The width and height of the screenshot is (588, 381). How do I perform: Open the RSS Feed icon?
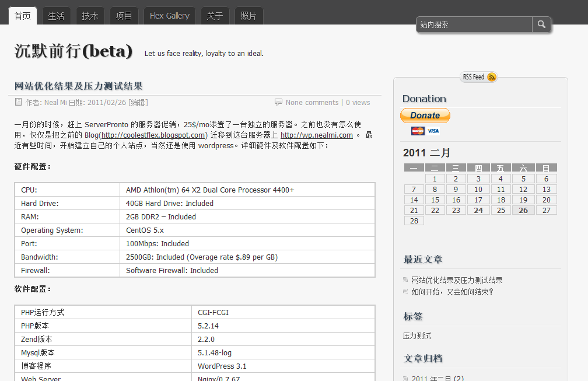click(492, 77)
